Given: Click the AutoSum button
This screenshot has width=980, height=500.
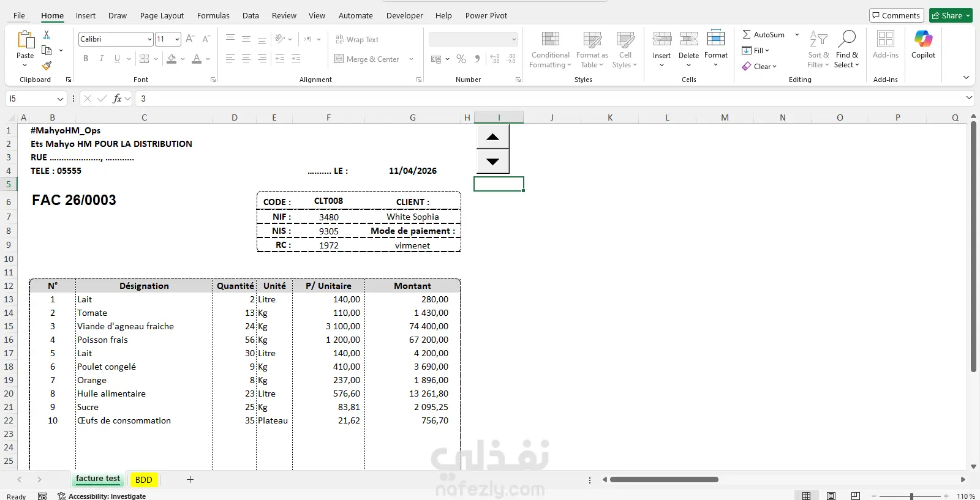Looking at the screenshot, I should [763, 34].
